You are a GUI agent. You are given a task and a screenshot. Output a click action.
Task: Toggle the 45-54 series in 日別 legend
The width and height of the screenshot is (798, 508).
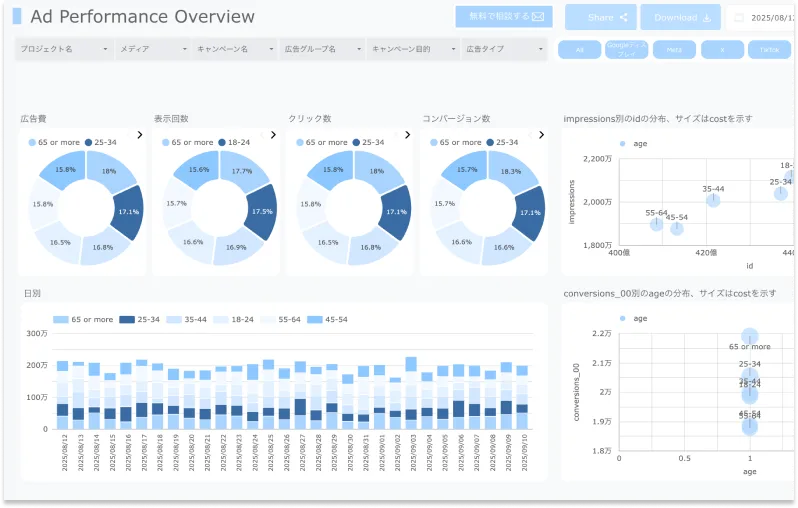328,319
